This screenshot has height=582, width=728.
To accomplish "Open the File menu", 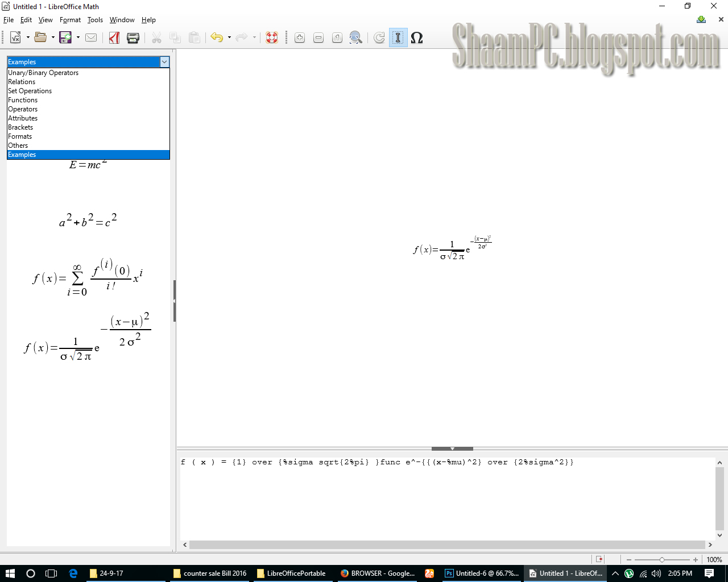I will point(9,20).
